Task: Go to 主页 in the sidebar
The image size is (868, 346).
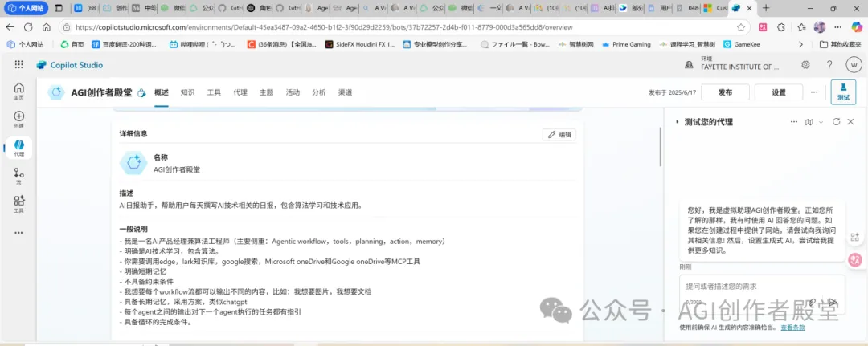Action: pyautogui.click(x=18, y=91)
